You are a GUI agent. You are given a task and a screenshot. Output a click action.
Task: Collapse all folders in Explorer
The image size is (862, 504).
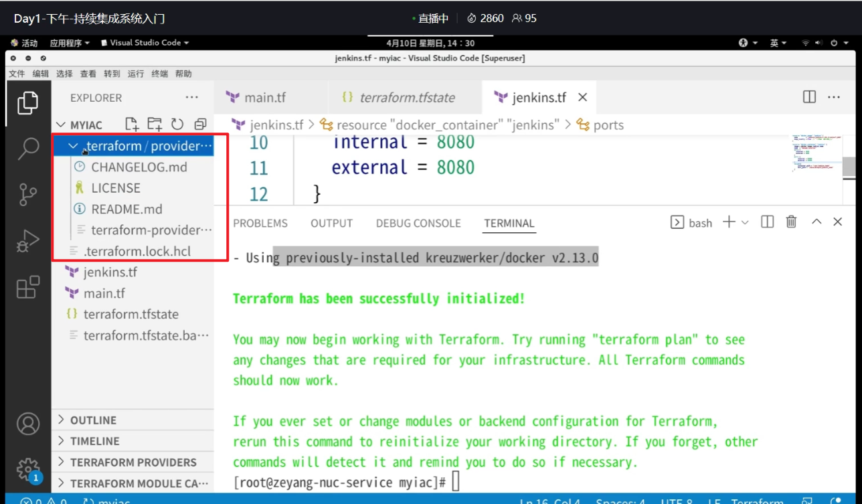coord(200,124)
